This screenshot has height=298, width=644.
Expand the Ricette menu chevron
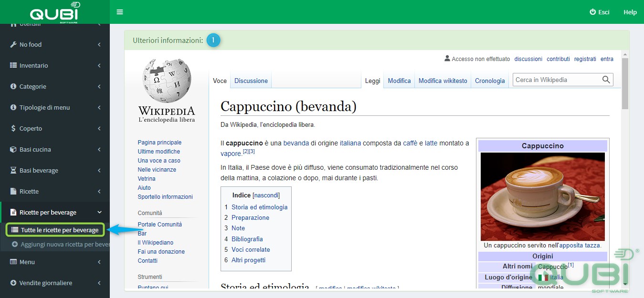pyautogui.click(x=99, y=191)
